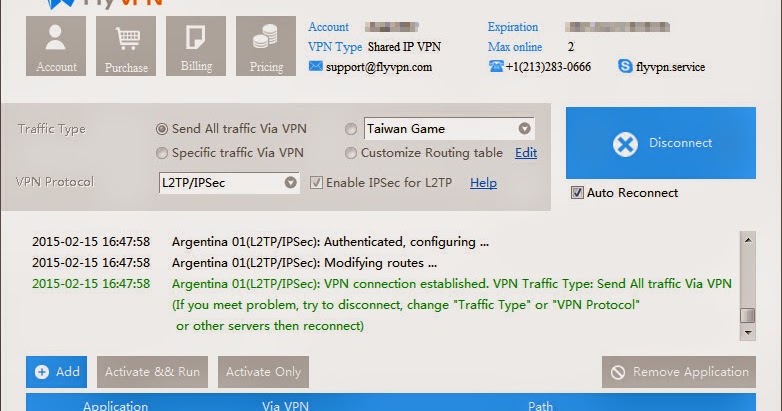This screenshot has width=782, height=411.
Task: Click the email envelope icon
Action: tap(316, 66)
